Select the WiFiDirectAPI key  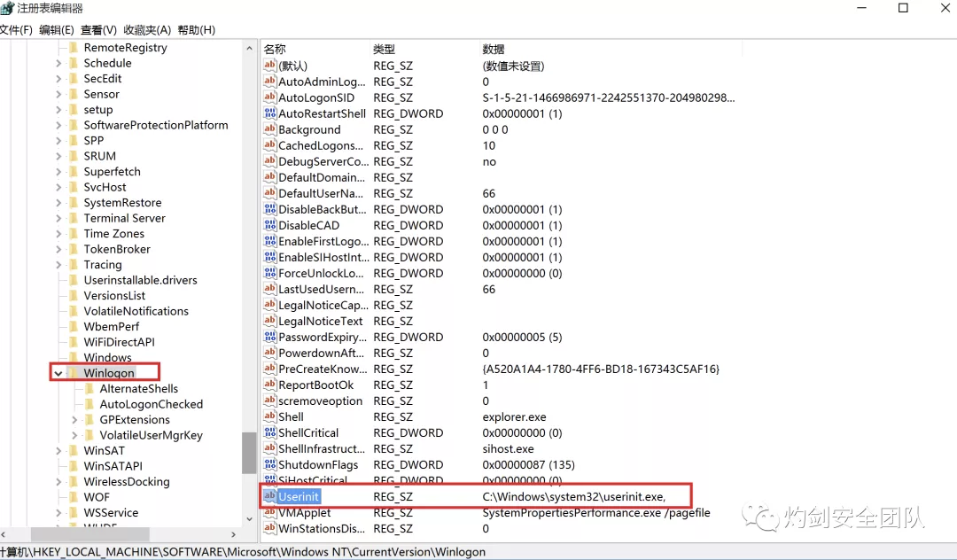tap(119, 342)
